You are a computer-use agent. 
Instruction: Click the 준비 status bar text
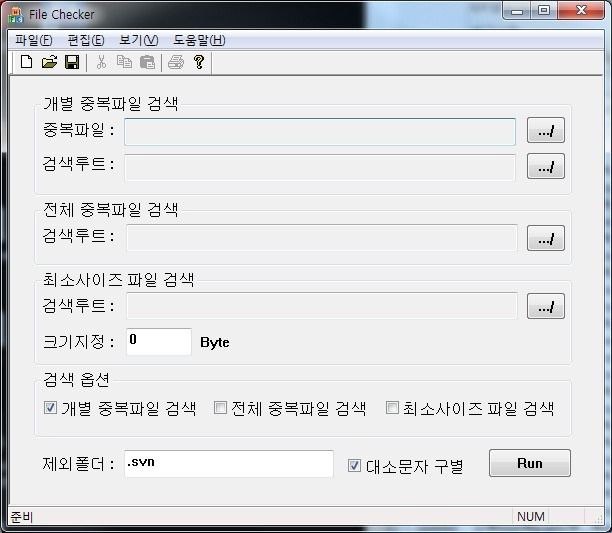[21, 517]
